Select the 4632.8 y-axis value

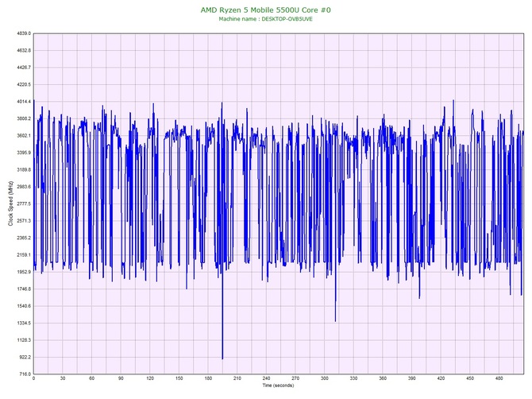pos(23,50)
